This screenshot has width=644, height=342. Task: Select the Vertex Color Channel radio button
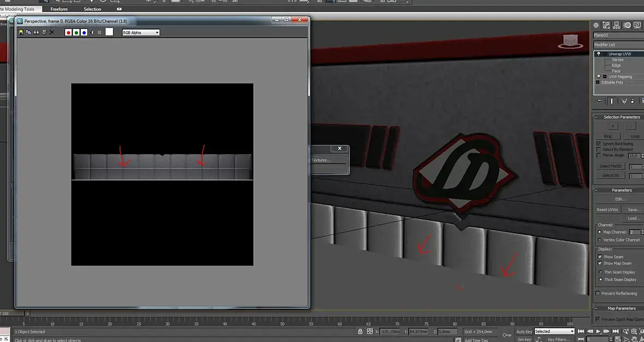[600, 240]
